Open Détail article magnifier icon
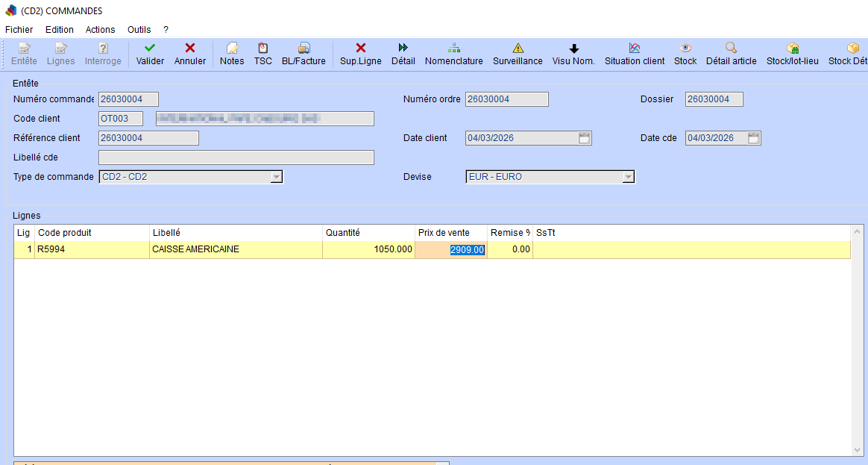The height and width of the screenshot is (465, 868). tap(731, 48)
